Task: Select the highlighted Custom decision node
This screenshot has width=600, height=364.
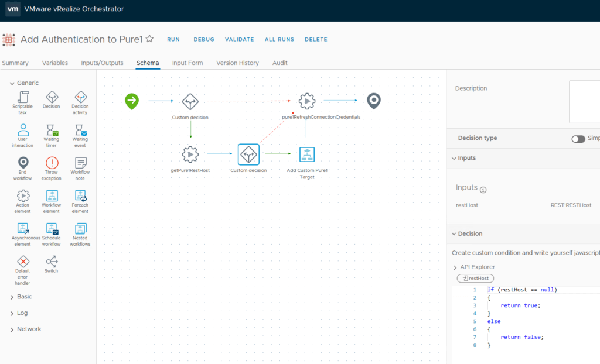Action: 248,154
